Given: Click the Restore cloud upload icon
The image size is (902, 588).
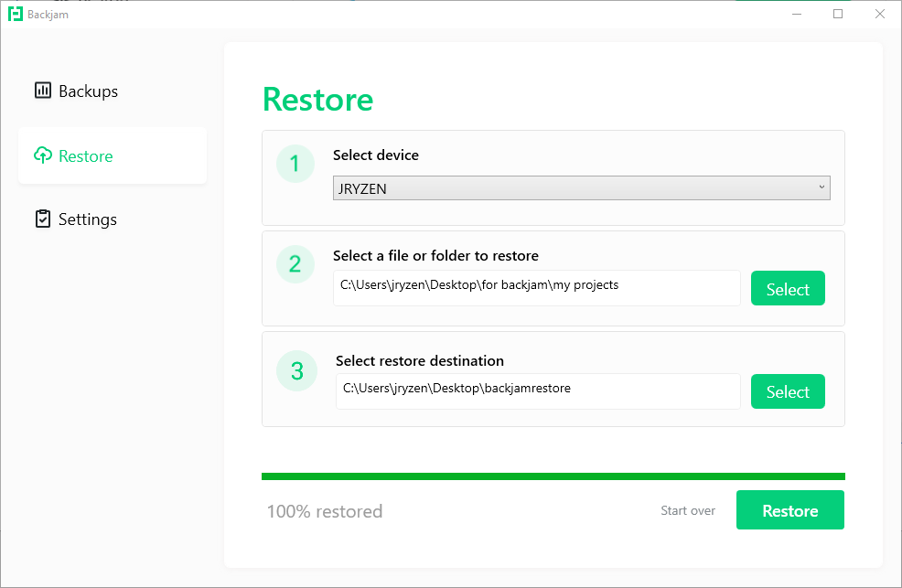Looking at the screenshot, I should pos(43,155).
